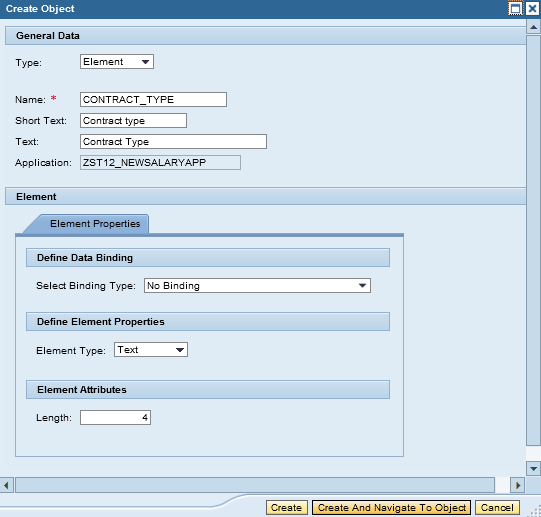Select the Element Properties tab
541x517 pixels.
(x=95, y=224)
